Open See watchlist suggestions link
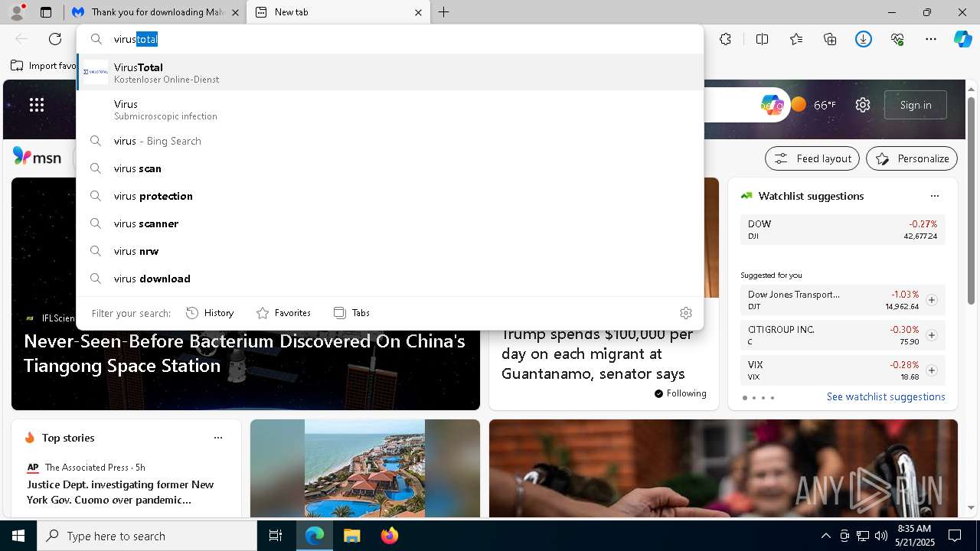The image size is (980, 551). [x=886, y=396]
